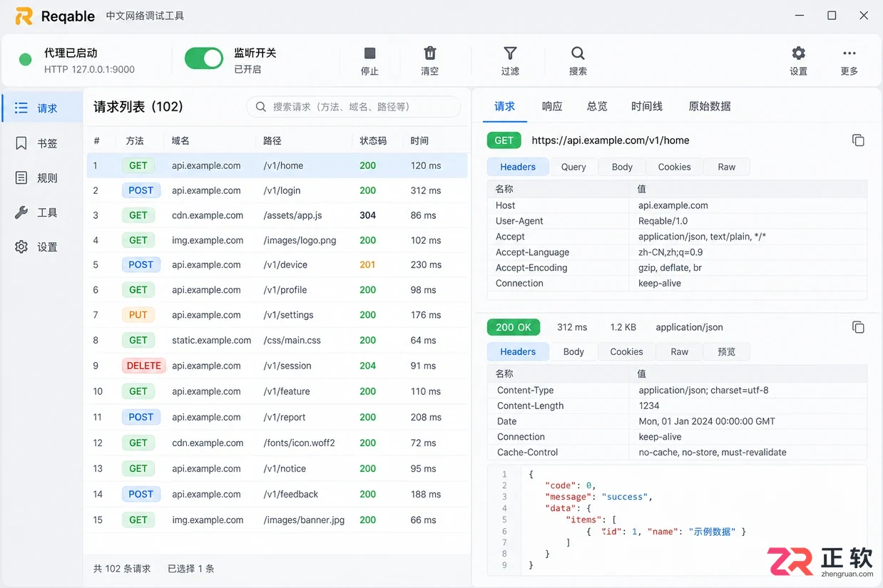Select the 请求 detail tab

504,106
